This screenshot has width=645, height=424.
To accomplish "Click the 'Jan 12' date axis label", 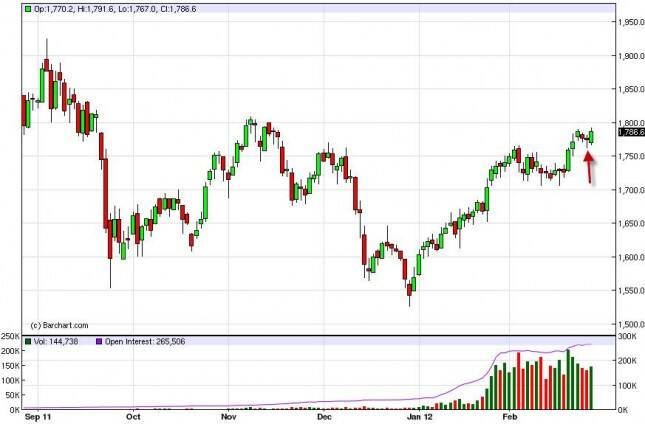I will [420, 417].
